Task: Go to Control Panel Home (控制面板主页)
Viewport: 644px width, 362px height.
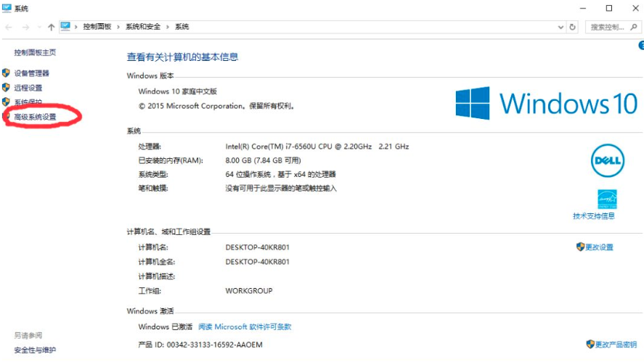Action: pos(35,52)
